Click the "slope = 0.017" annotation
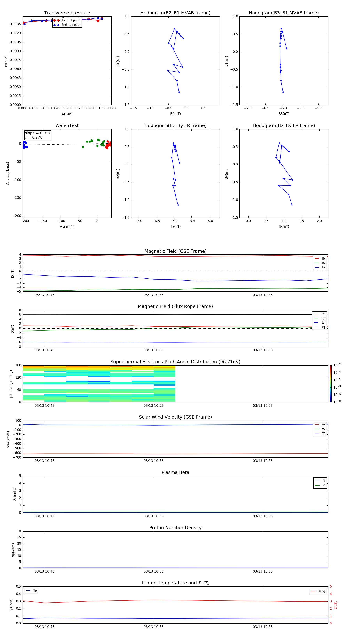This screenshot has height=644, width=351. [x=38, y=133]
